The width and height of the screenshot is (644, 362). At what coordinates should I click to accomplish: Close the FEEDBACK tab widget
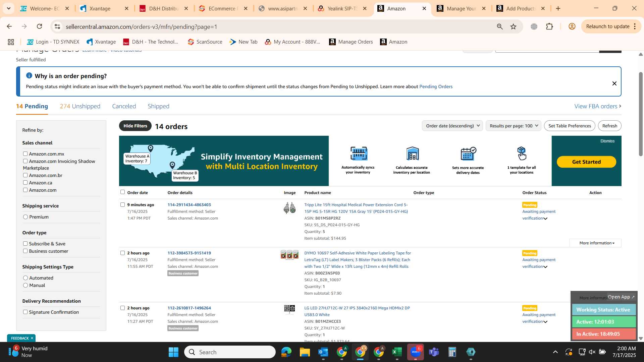pyautogui.click(x=32, y=338)
